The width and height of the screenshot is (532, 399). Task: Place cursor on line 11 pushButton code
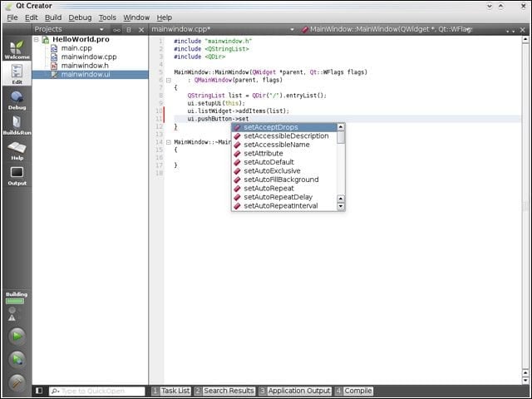click(x=218, y=119)
